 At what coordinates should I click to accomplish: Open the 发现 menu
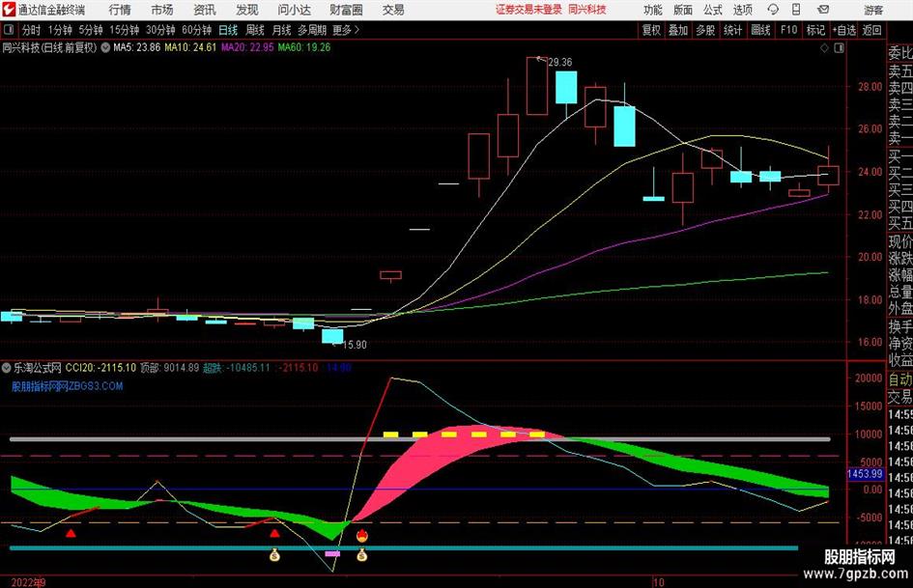[247, 10]
